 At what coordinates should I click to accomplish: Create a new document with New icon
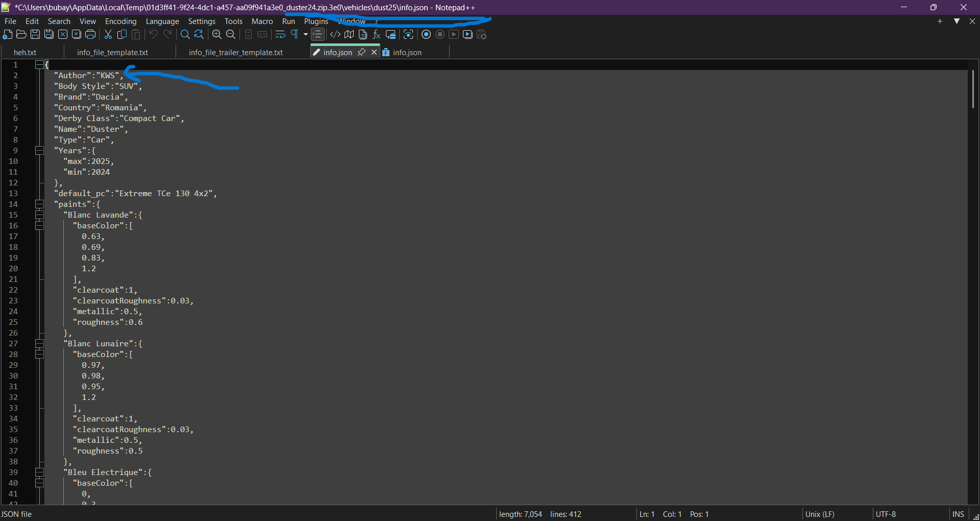(8, 35)
